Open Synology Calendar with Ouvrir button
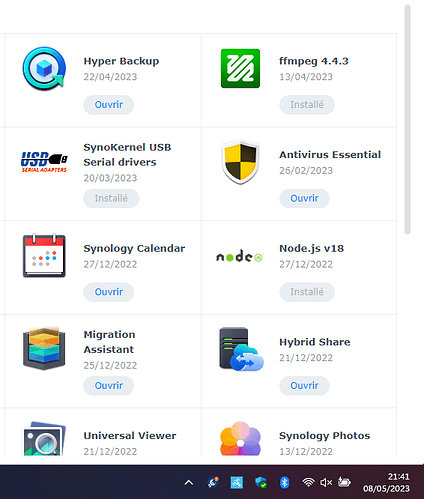 (x=109, y=292)
